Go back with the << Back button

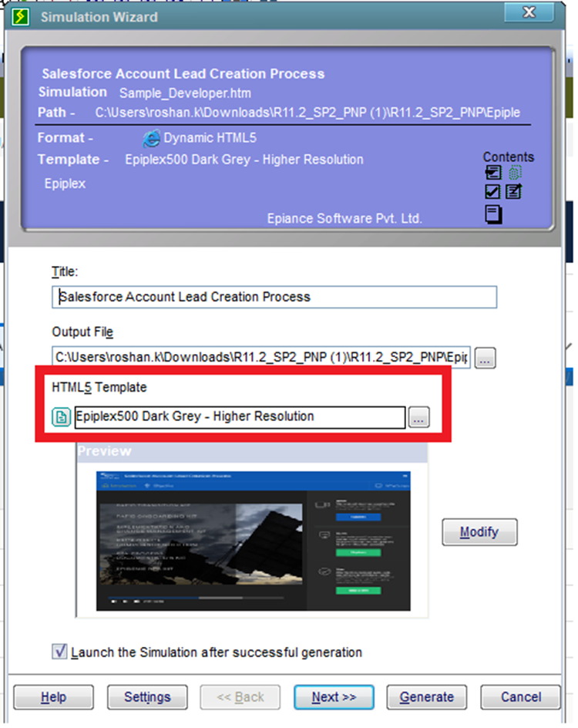tap(240, 697)
